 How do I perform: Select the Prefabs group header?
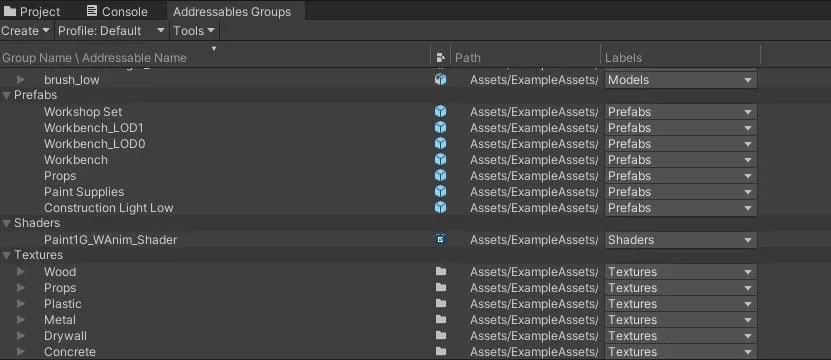(36, 95)
